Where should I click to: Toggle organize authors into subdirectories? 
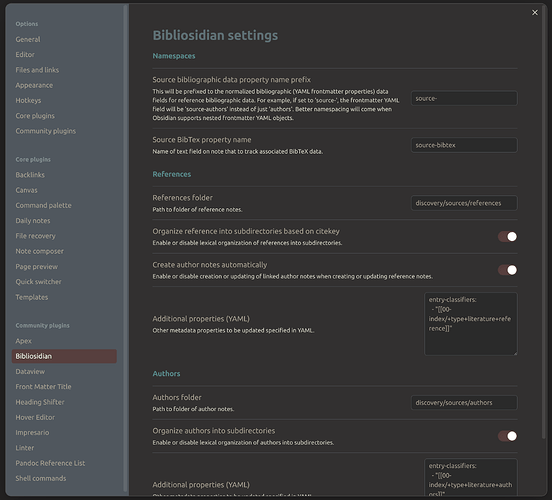[507, 436]
